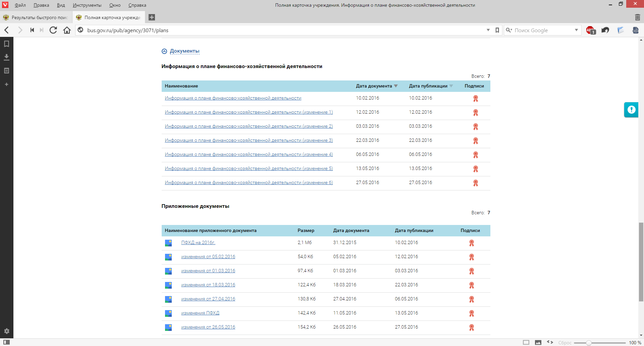This screenshot has width=644, height=346.
Task: Open the address bar history dropdown
Action: click(488, 30)
